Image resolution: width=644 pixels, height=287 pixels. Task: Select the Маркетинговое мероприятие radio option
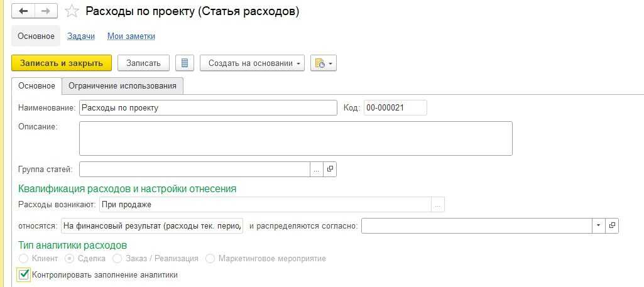(210, 258)
